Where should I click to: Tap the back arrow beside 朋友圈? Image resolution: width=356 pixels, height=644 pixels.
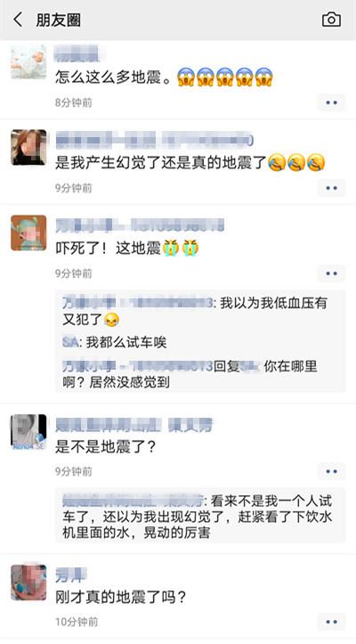(17, 20)
